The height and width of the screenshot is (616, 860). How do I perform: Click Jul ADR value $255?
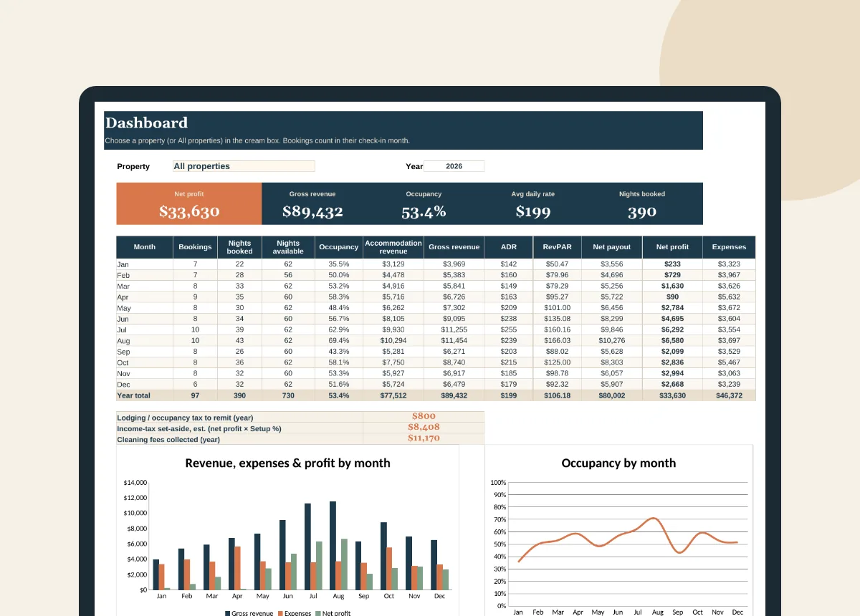click(509, 329)
